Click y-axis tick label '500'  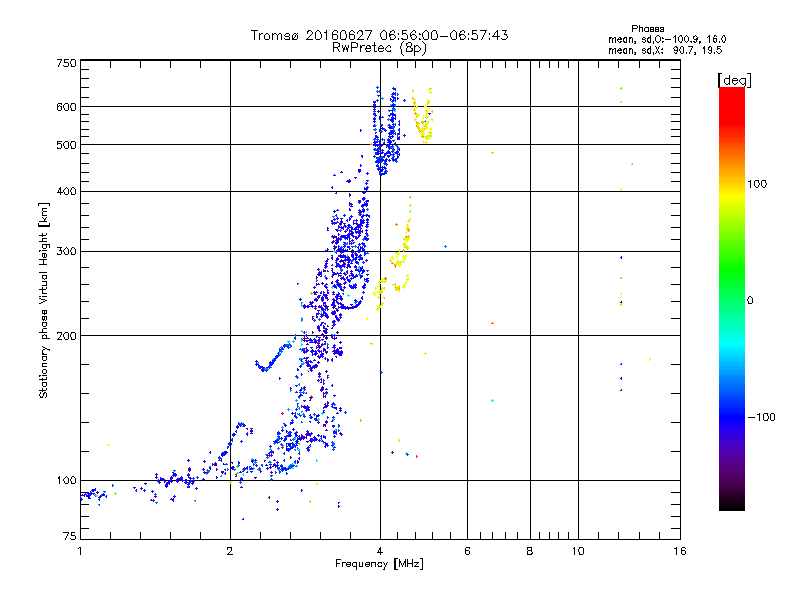[67, 145]
